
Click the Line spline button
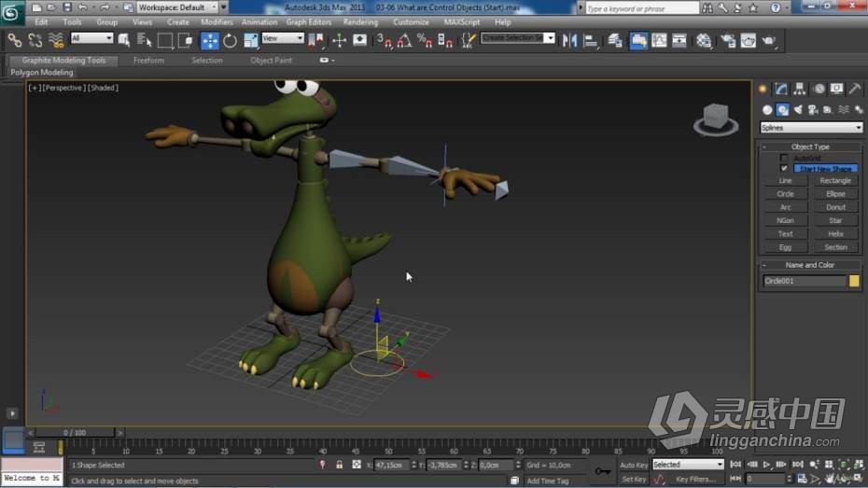click(785, 181)
